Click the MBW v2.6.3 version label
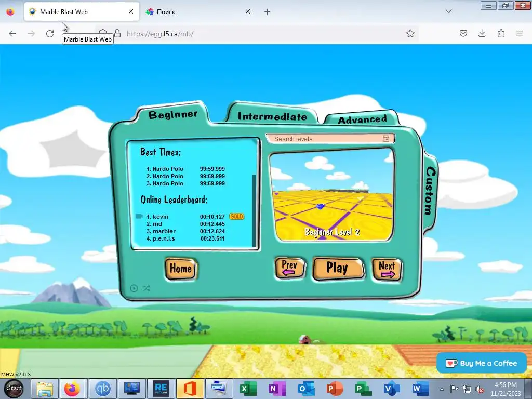Image resolution: width=532 pixels, height=399 pixels. 16,374
